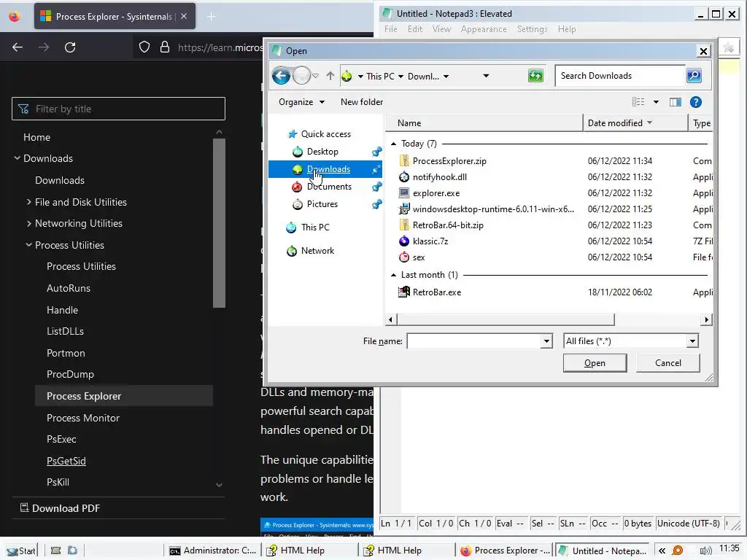Close the Process Explorer browser tab
The width and height of the screenshot is (747, 560).
click(184, 17)
